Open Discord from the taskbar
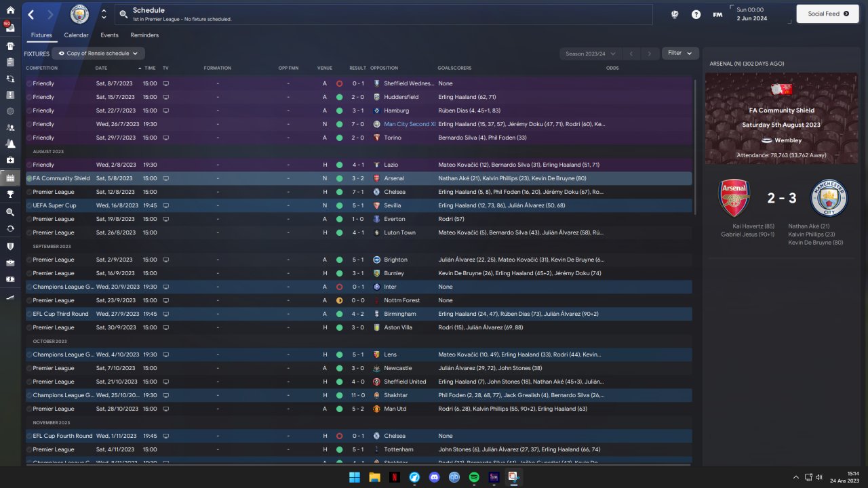Viewport: 868px width, 488px height. pos(435,477)
